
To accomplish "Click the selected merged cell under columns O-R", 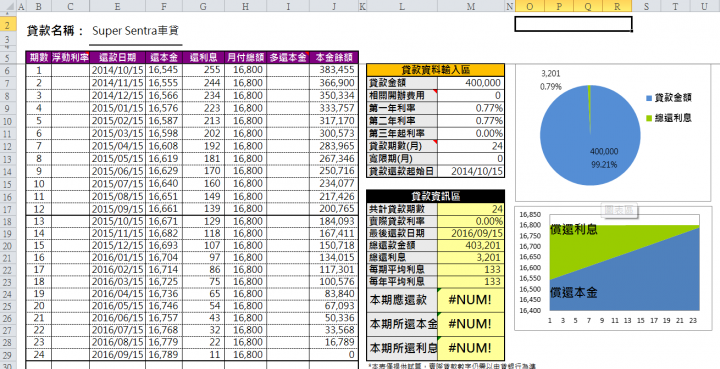I will pyautogui.click(x=573, y=24).
